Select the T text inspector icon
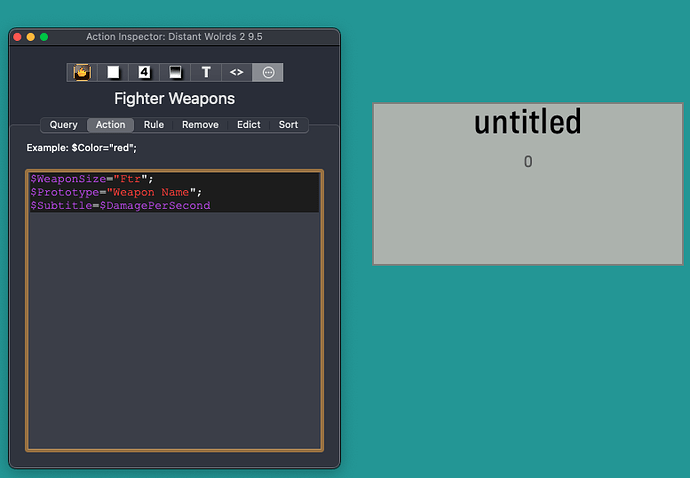The width and height of the screenshot is (690, 478). tap(206, 72)
